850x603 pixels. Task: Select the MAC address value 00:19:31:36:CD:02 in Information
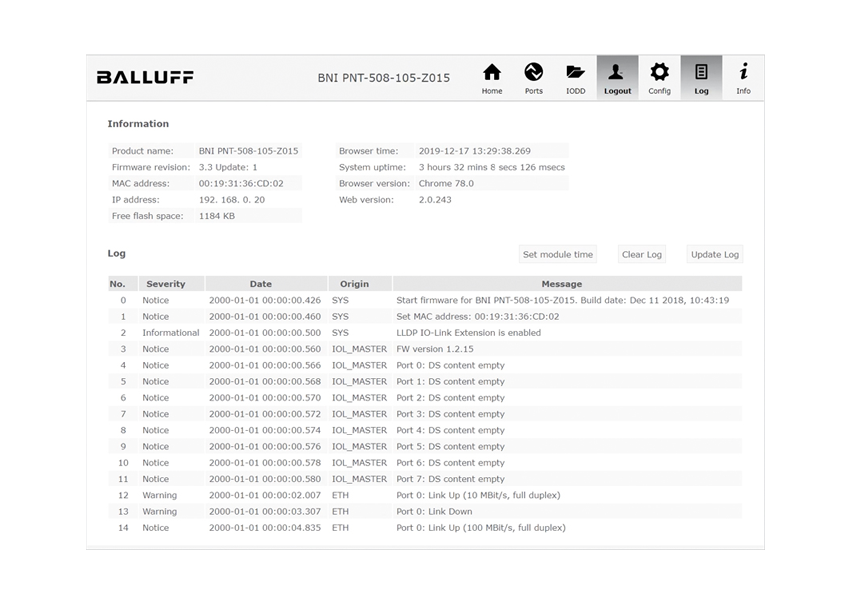(x=241, y=183)
